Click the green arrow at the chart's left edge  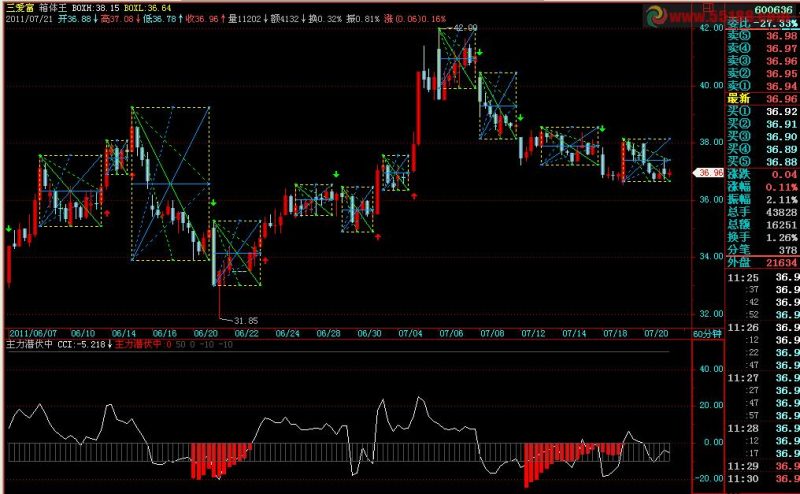9,229
